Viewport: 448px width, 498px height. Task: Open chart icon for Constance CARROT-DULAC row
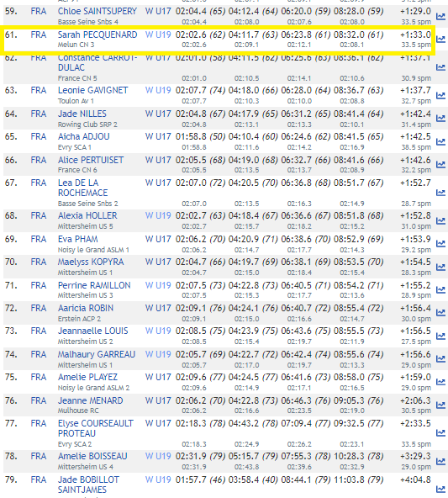pyautogui.click(x=440, y=67)
